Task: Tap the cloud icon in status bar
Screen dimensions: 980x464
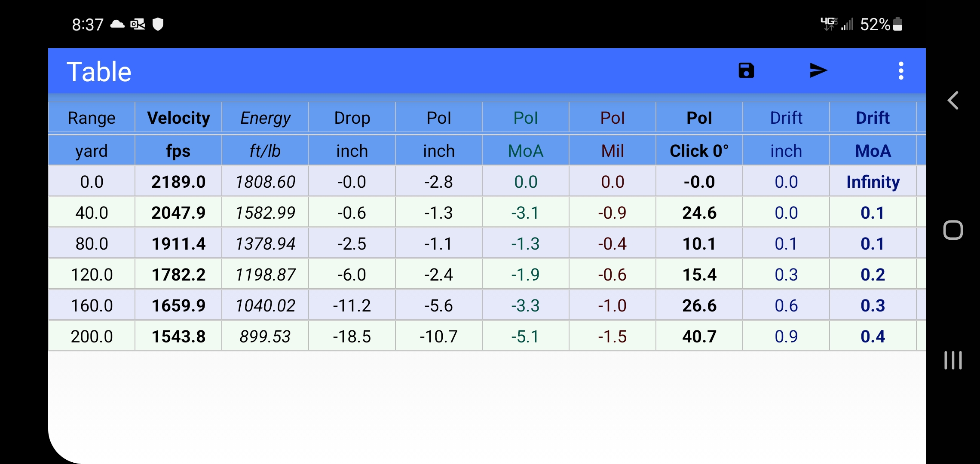Action: (x=117, y=24)
